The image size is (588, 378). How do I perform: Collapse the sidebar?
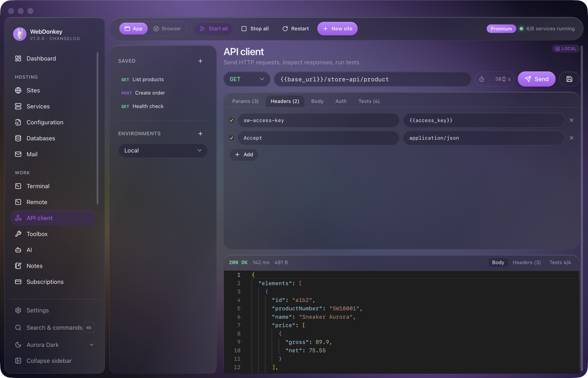click(x=54, y=361)
